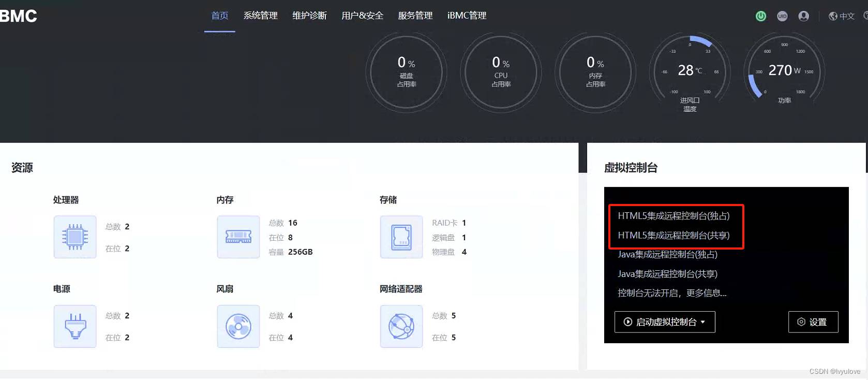Image resolution: width=868 pixels, height=380 pixels.
Task: Open the 中文 language selector
Action: pyautogui.click(x=842, y=16)
